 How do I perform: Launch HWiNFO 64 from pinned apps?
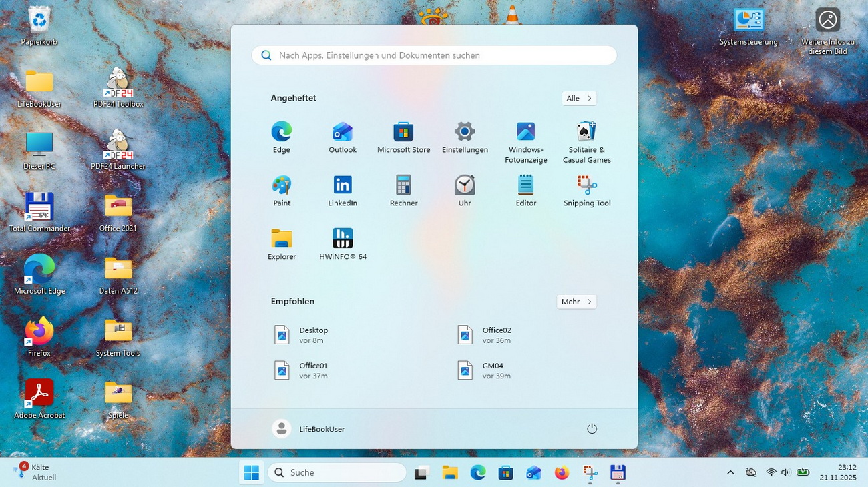click(x=343, y=240)
